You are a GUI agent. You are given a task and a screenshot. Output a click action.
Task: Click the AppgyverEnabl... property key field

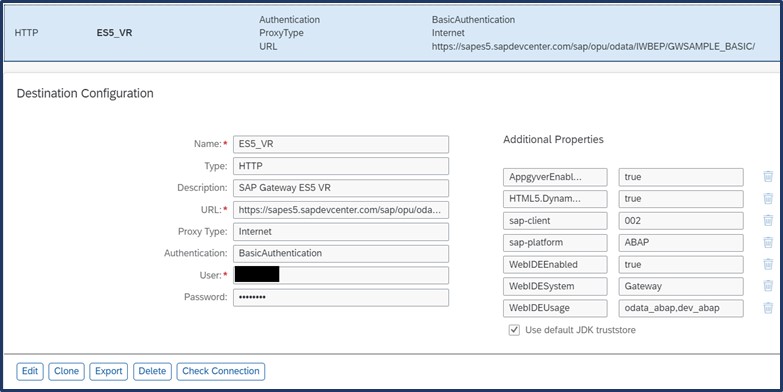pyautogui.click(x=555, y=177)
